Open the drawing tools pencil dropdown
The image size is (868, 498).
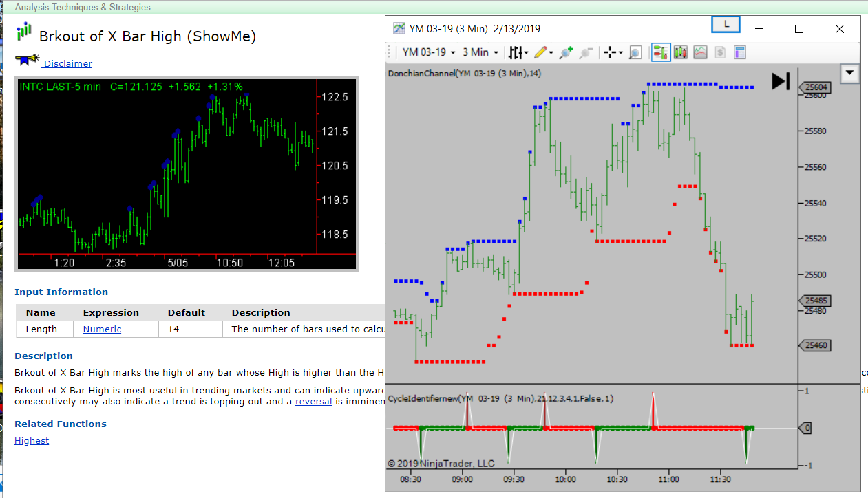[543, 52]
